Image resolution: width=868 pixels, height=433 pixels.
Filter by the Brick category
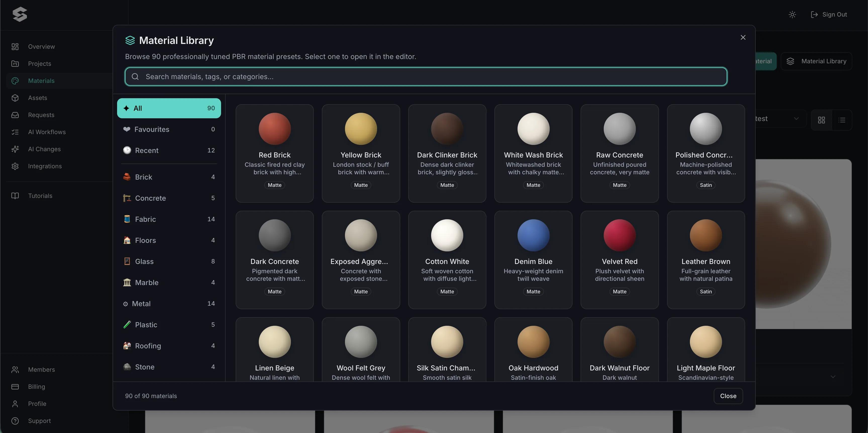click(x=169, y=177)
